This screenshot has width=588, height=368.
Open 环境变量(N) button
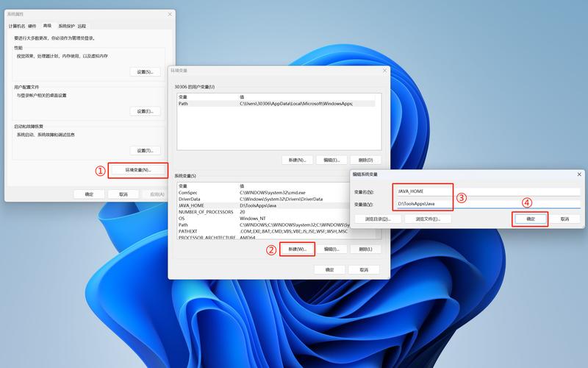click(138, 170)
